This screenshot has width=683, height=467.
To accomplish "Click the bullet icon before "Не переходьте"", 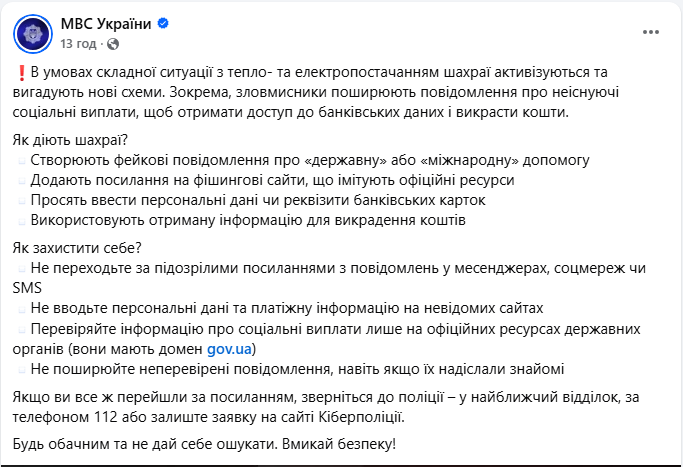I will [22, 269].
